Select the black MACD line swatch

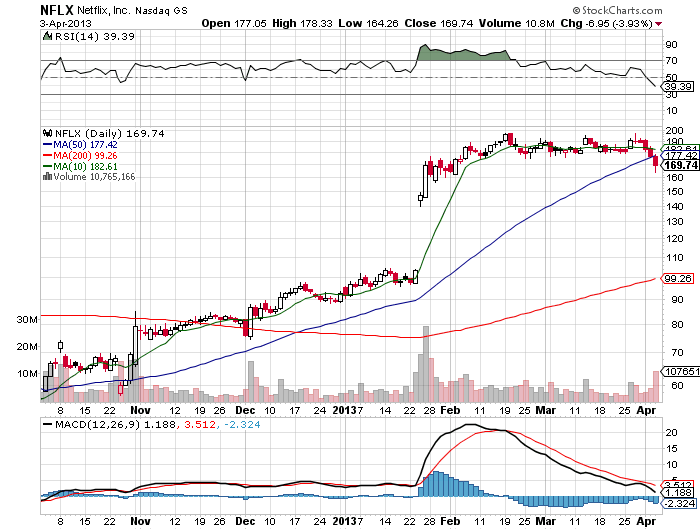pos(47,424)
